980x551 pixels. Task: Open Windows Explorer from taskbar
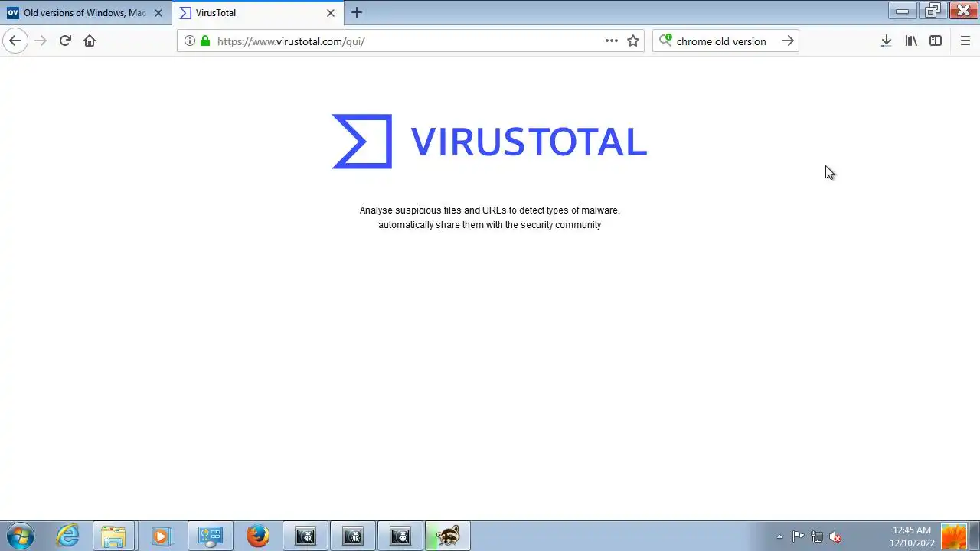click(114, 536)
